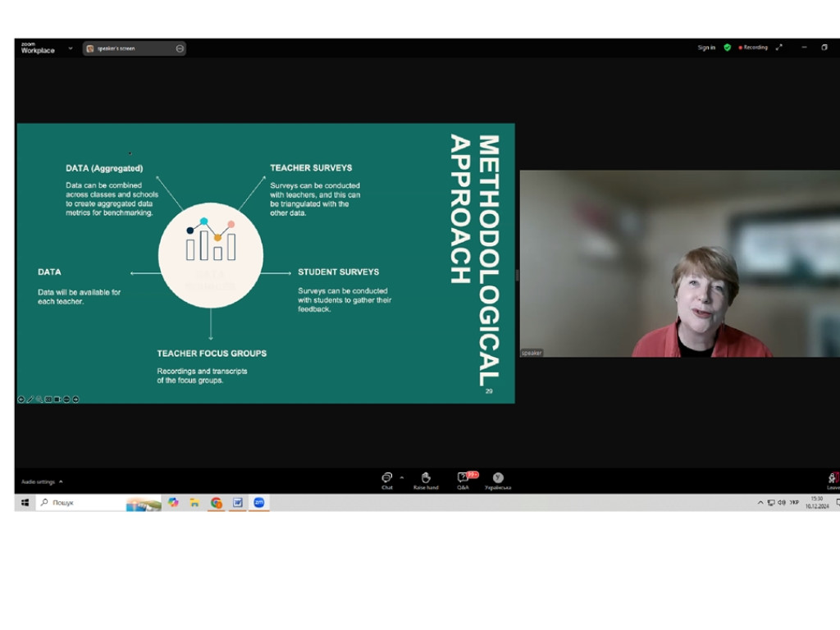Viewport: 840px width, 630px height.
Task: Click the Sign in link
Action: [x=706, y=47]
